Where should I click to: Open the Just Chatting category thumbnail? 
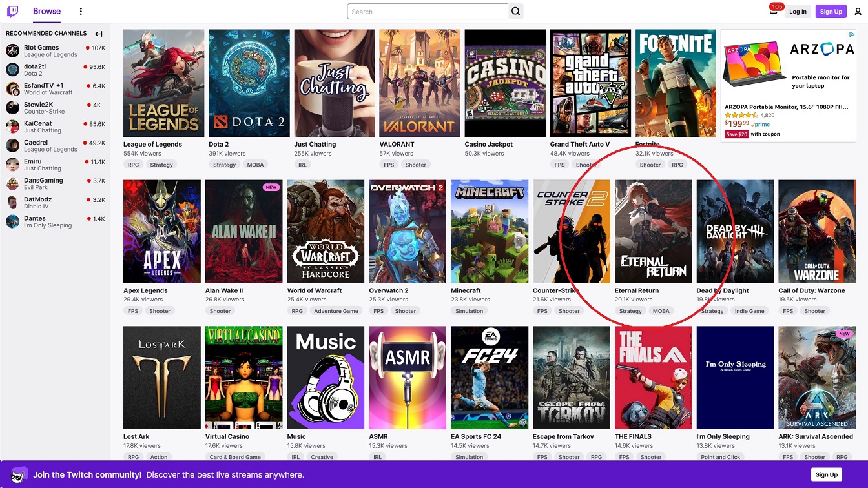point(334,83)
